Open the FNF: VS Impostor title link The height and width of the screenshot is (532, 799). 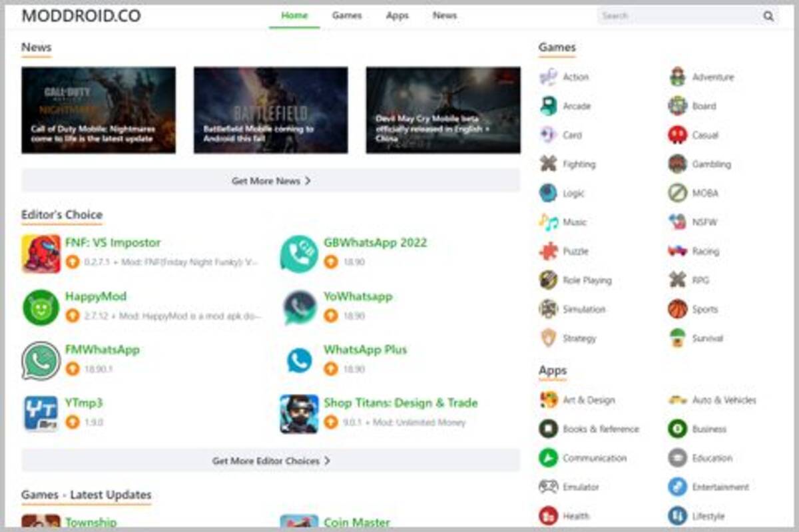pos(113,243)
